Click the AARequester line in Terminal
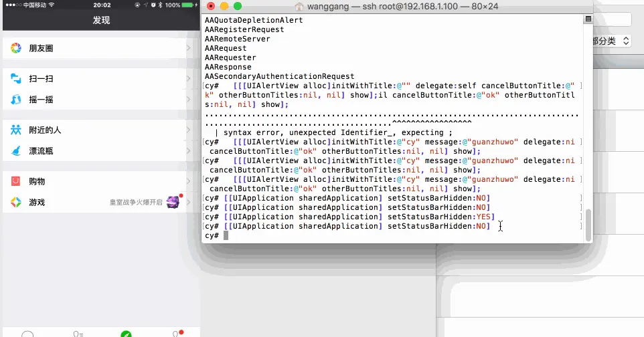 coord(230,58)
